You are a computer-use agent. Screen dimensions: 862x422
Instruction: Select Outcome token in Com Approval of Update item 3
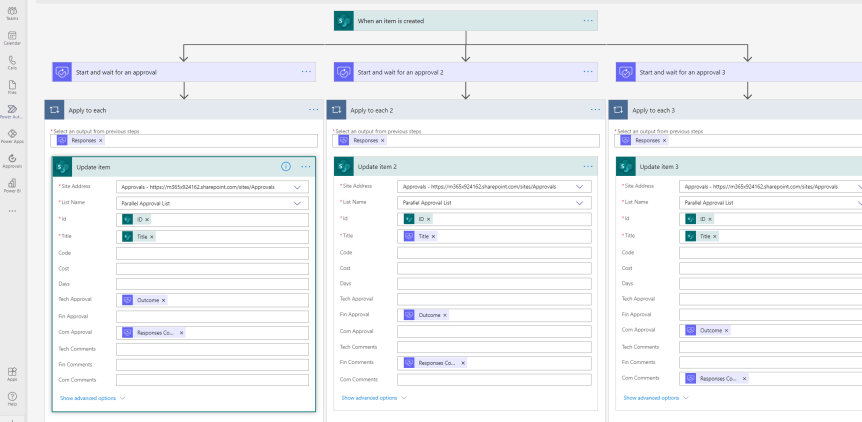[x=708, y=330]
